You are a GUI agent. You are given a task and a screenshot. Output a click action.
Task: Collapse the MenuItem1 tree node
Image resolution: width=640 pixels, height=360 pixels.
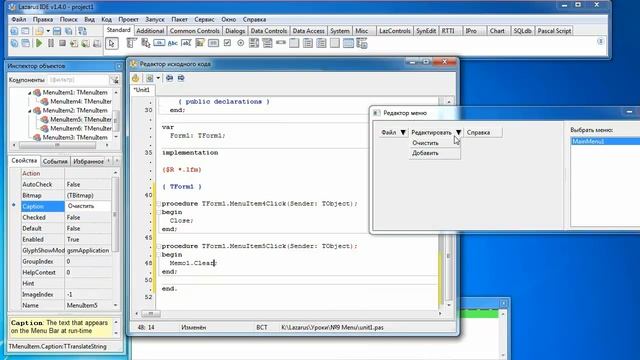click(x=29, y=93)
